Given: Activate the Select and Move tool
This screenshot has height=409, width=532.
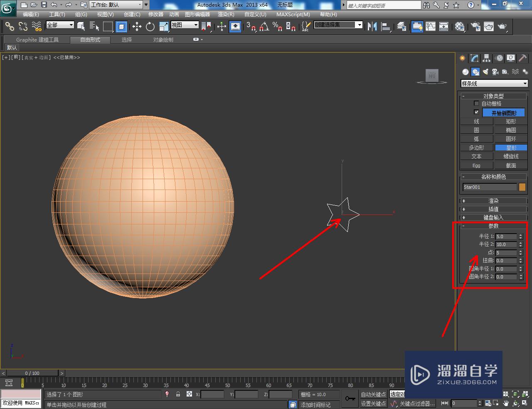Looking at the screenshot, I should pos(137,27).
